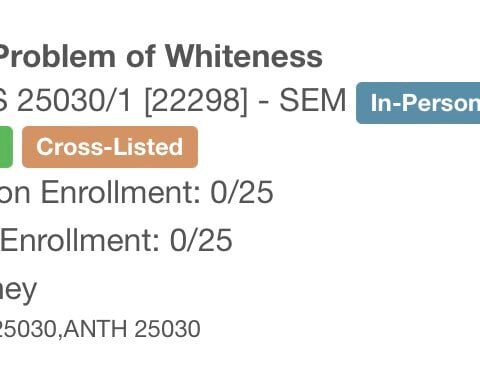Select the section number 25030/1 text

[75, 100]
